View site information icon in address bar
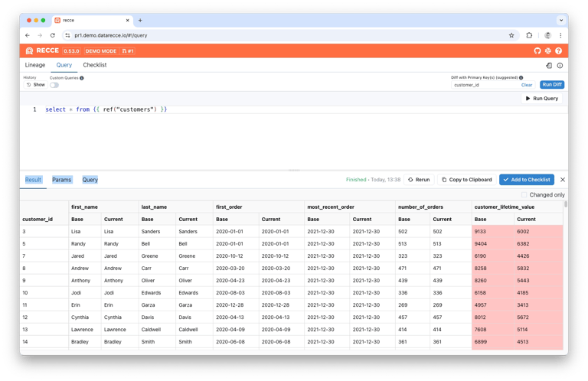588x381 pixels. (67, 35)
